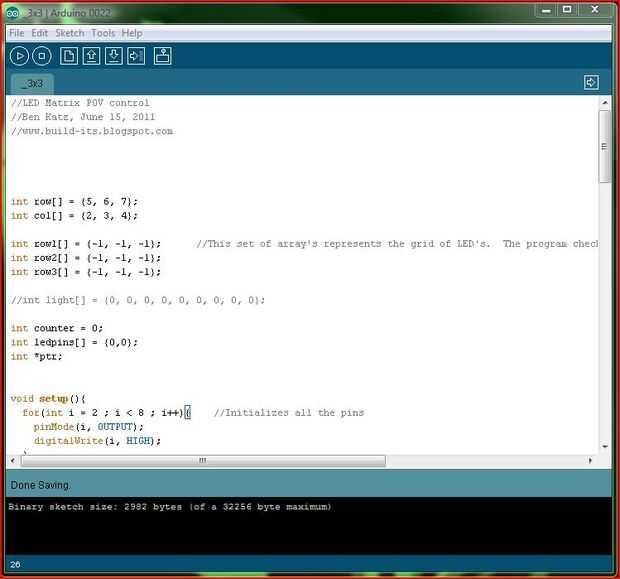Click the line 'int ledpins[] = {0,0};'
The width and height of the screenshot is (620, 579).
74,342
